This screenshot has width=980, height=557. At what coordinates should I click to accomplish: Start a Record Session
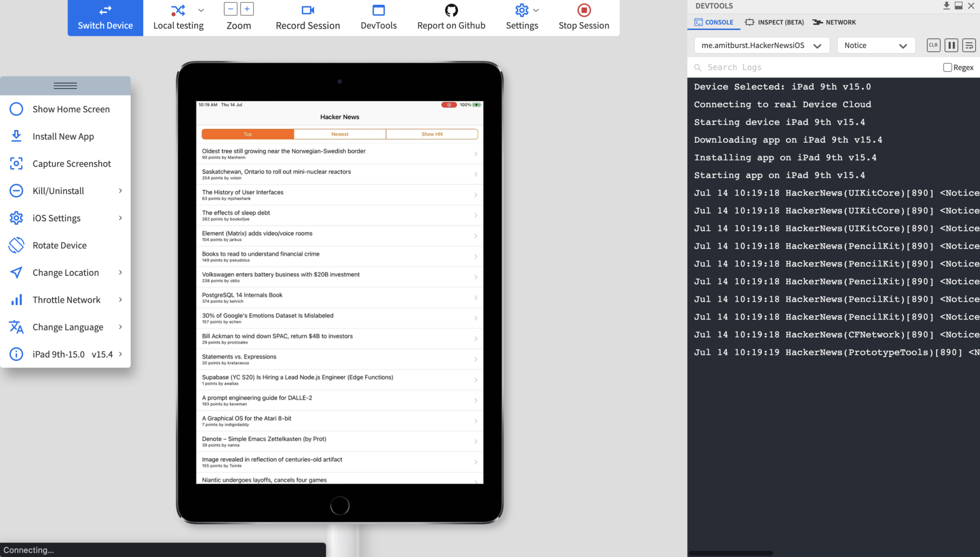click(x=307, y=18)
